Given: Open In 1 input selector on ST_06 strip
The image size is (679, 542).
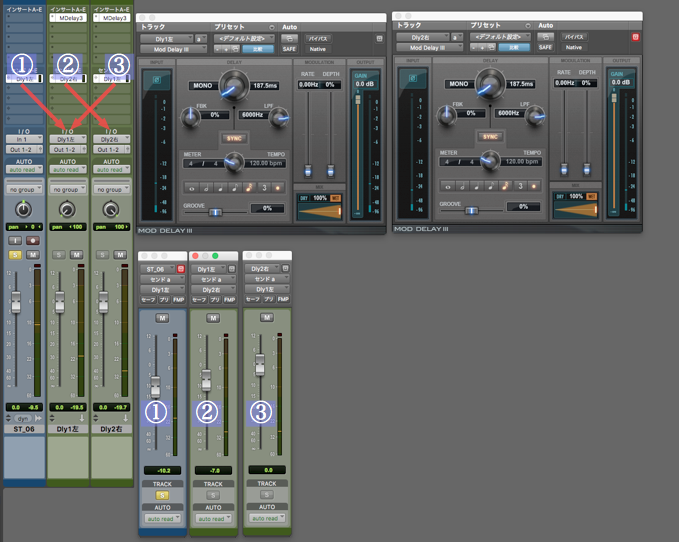Looking at the screenshot, I should [x=24, y=139].
